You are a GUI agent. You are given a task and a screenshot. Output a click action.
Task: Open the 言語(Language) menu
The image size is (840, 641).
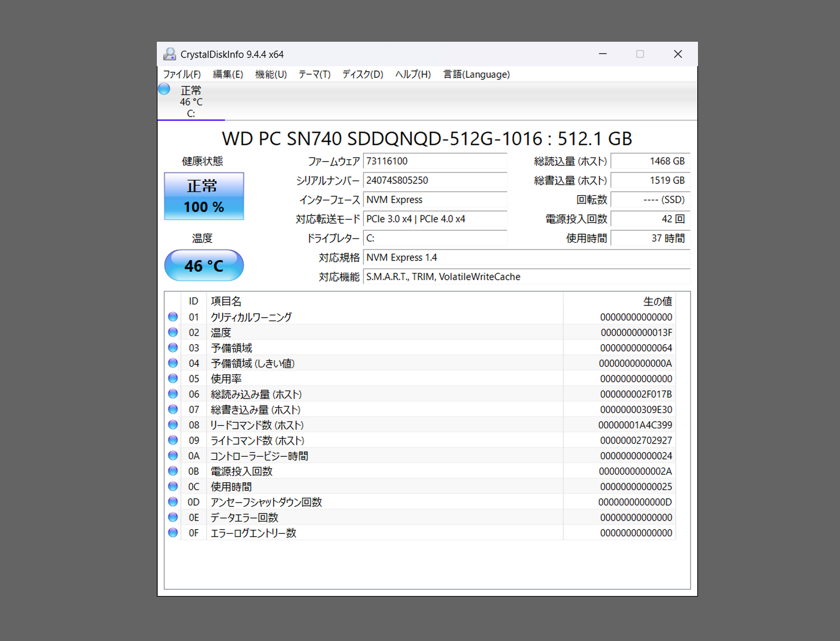pos(476,74)
